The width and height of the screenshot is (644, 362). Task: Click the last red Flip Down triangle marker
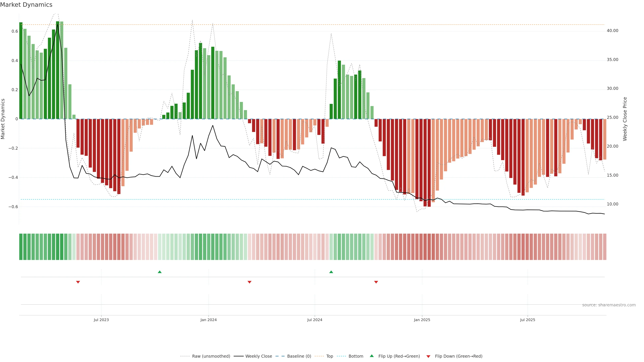click(376, 282)
